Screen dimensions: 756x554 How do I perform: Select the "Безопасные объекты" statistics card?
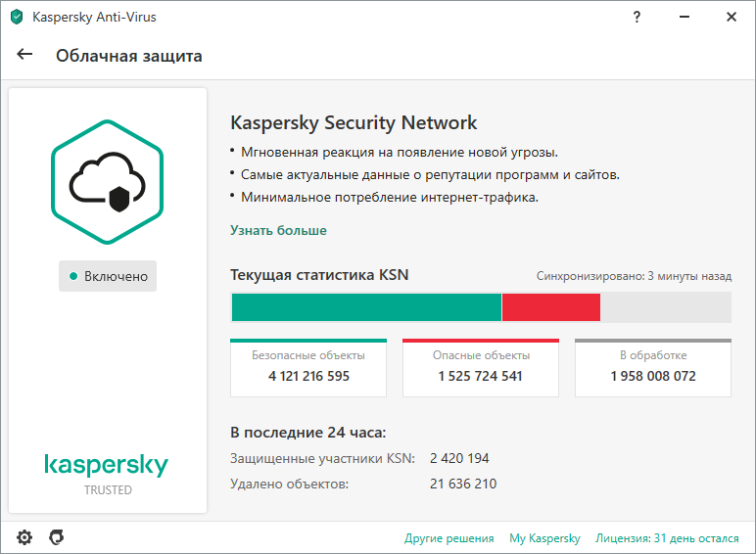pos(308,367)
